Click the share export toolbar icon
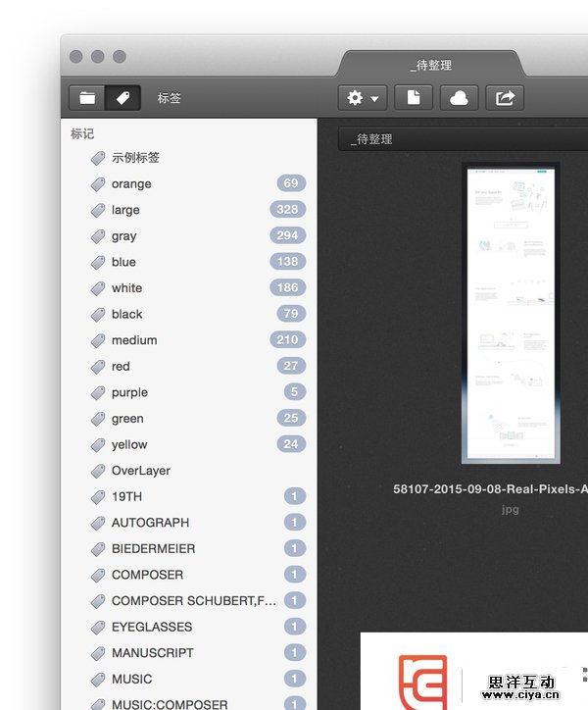The height and width of the screenshot is (710, 588). click(505, 98)
